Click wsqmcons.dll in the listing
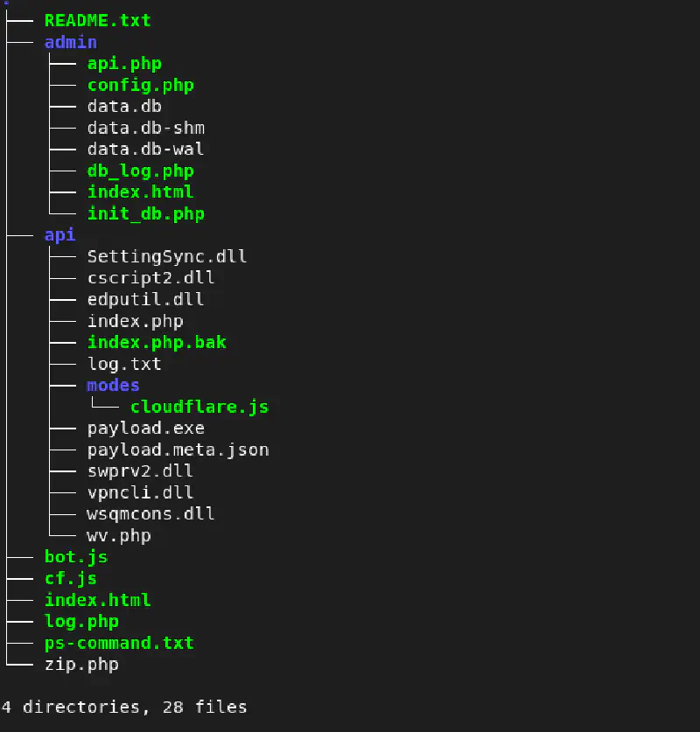 pyautogui.click(x=150, y=514)
